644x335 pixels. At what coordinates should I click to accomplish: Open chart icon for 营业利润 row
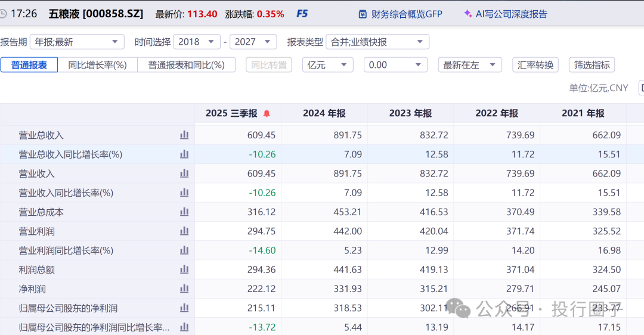tap(184, 231)
